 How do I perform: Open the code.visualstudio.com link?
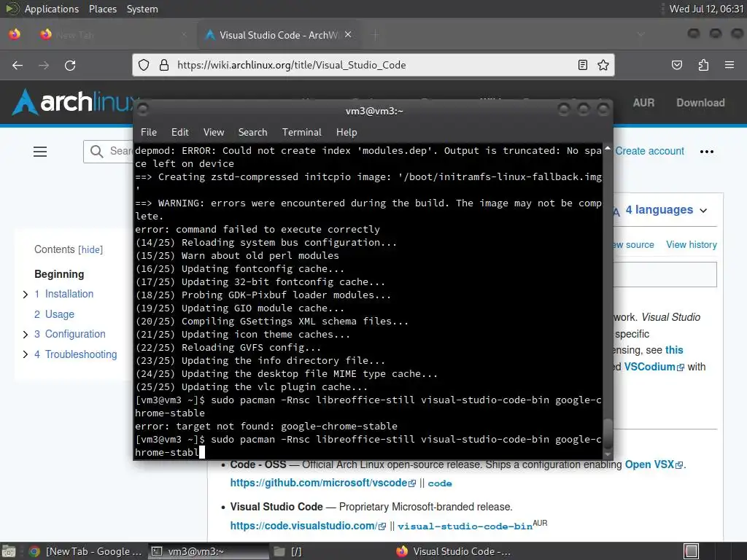click(308, 526)
